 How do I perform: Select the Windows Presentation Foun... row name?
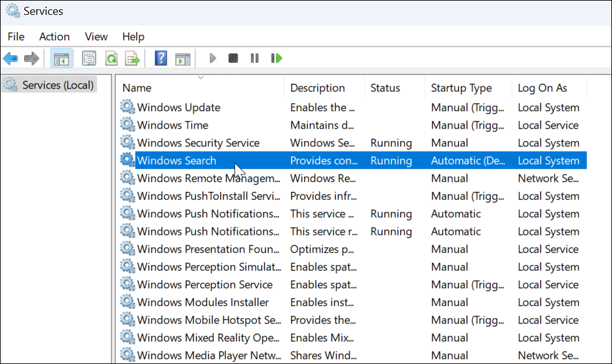(208, 249)
